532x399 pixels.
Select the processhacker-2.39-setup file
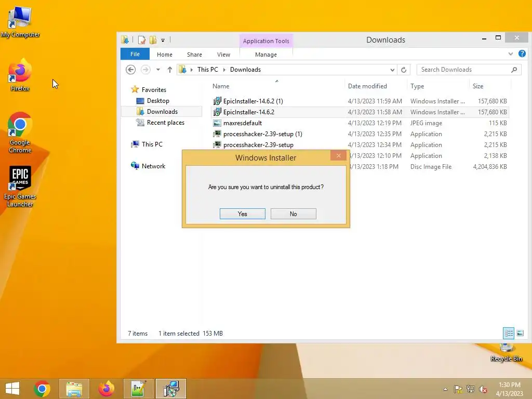click(258, 144)
